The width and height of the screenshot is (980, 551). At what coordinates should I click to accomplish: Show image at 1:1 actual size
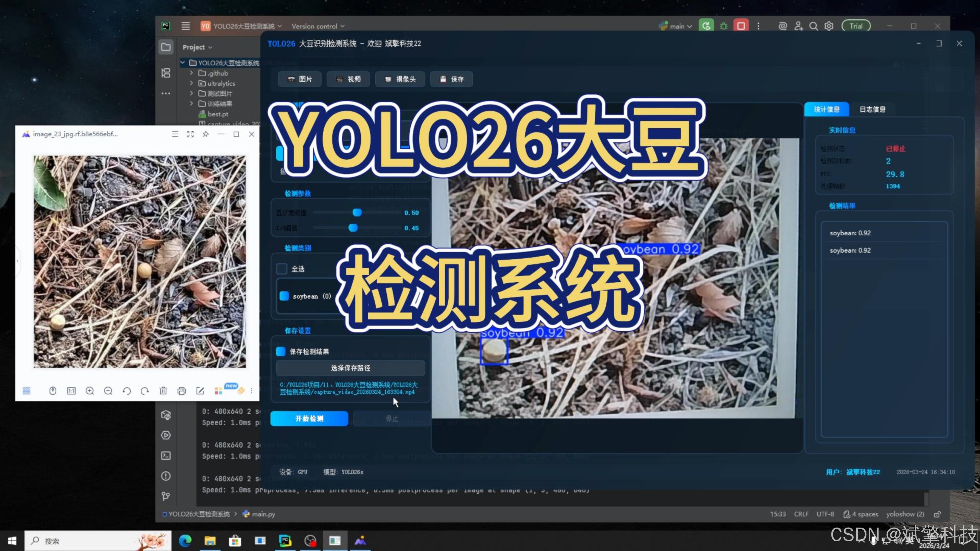[71, 391]
